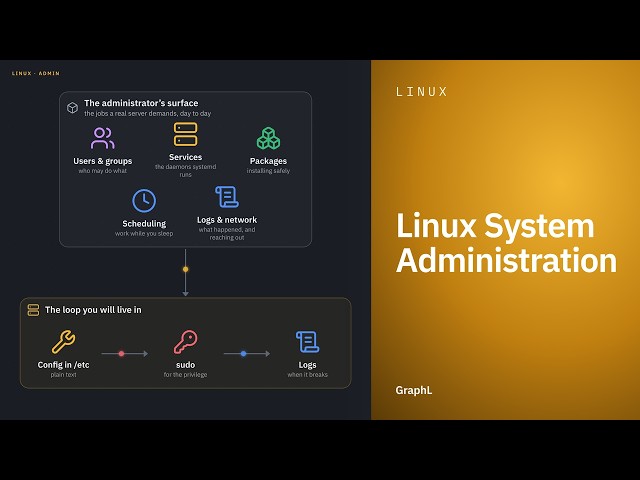Click the blue Scheduling clock icon
Screen dimensions: 640x480
(x=144, y=200)
